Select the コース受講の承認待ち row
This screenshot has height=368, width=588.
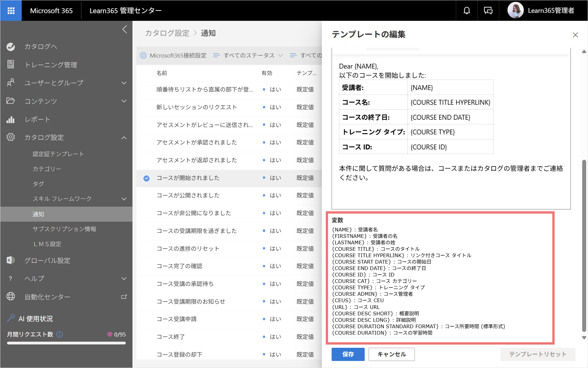[229, 284]
